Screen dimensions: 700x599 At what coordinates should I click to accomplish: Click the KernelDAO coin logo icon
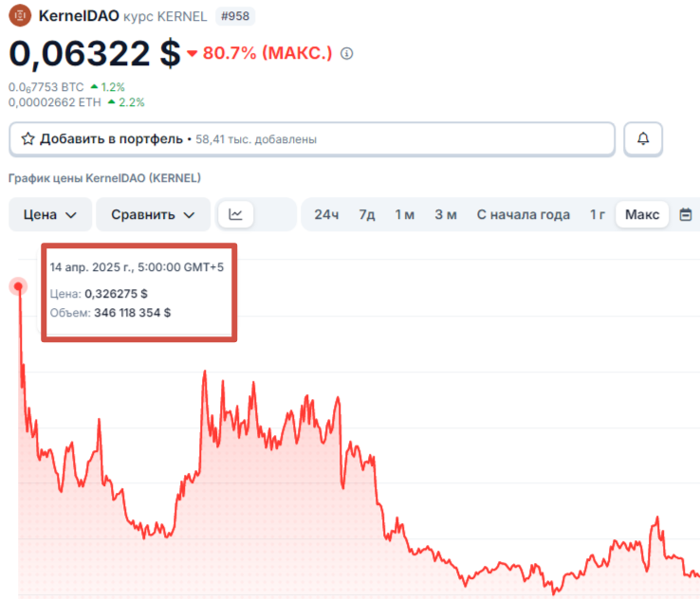tap(20, 15)
